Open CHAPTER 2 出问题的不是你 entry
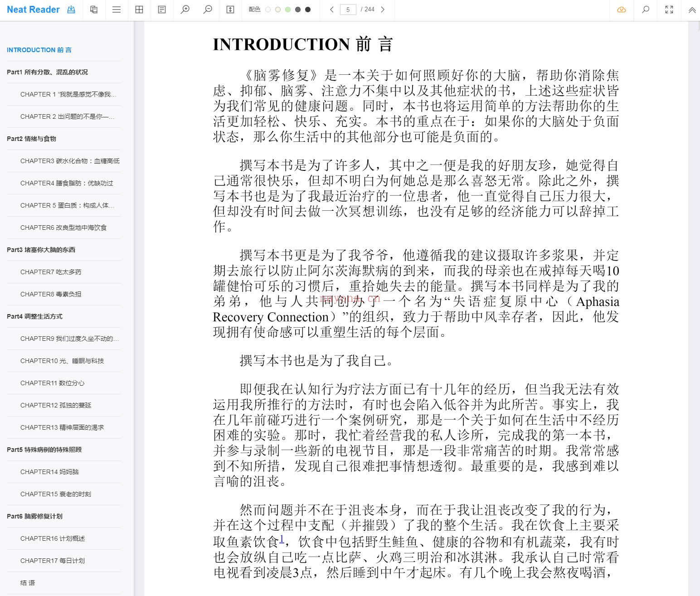The image size is (700, 596). pyautogui.click(x=68, y=116)
